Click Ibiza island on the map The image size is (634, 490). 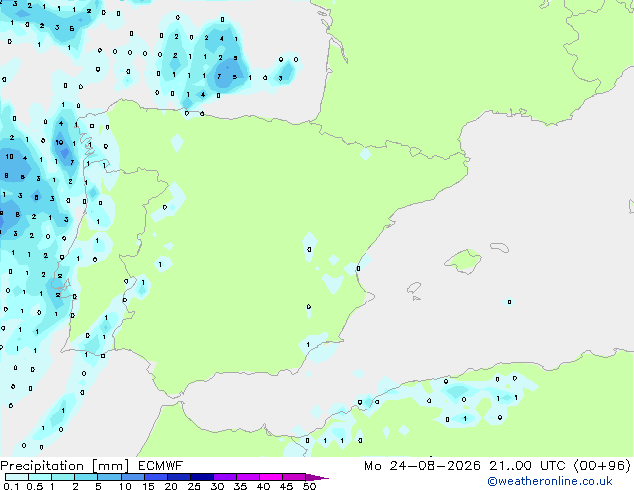point(414,288)
